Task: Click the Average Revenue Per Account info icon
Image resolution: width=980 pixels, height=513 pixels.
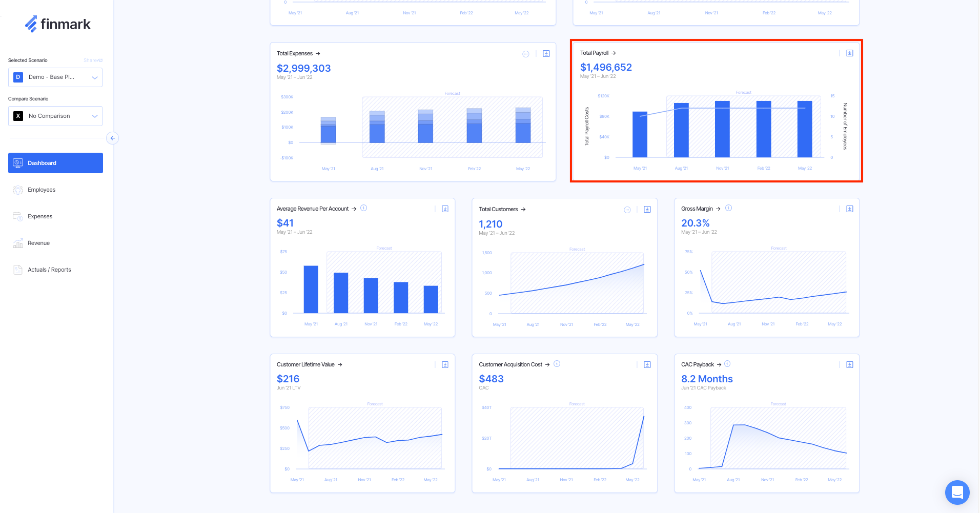Action: point(363,208)
